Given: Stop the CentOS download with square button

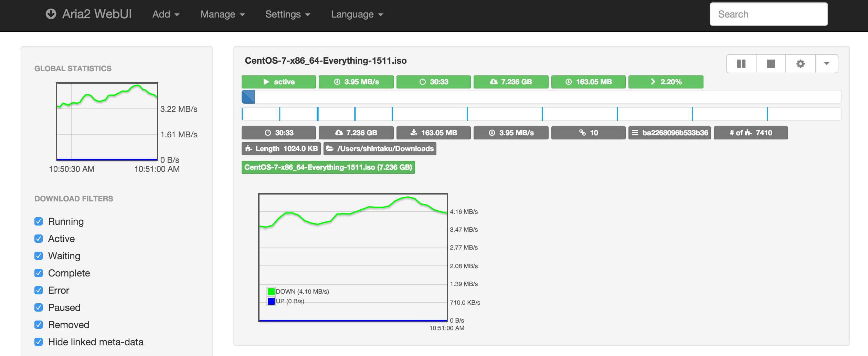Looking at the screenshot, I should [x=771, y=64].
